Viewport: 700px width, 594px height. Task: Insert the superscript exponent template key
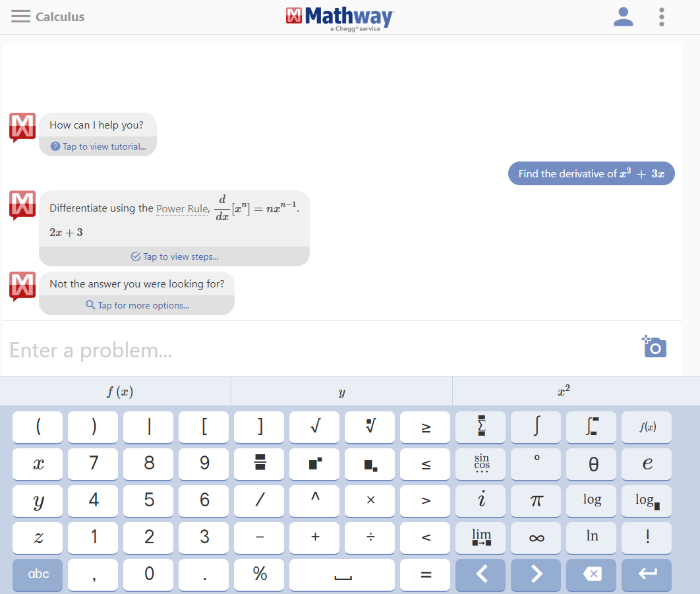[314, 464]
